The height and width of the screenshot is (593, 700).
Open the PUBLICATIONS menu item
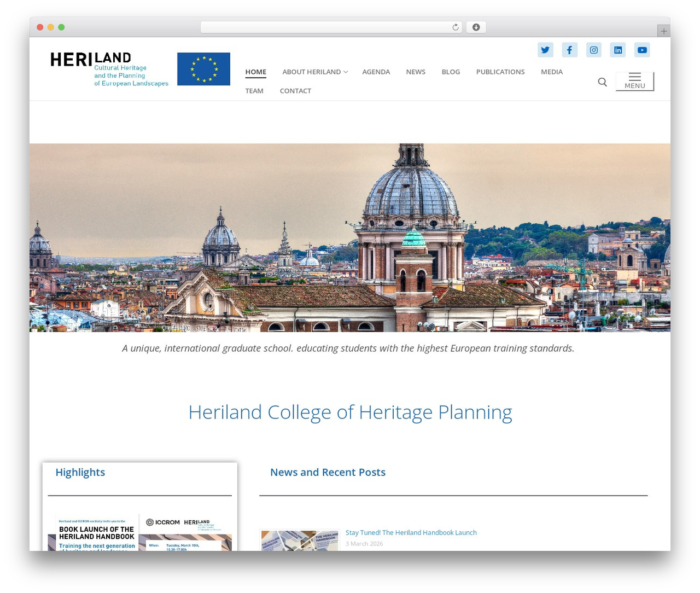coord(500,72)
